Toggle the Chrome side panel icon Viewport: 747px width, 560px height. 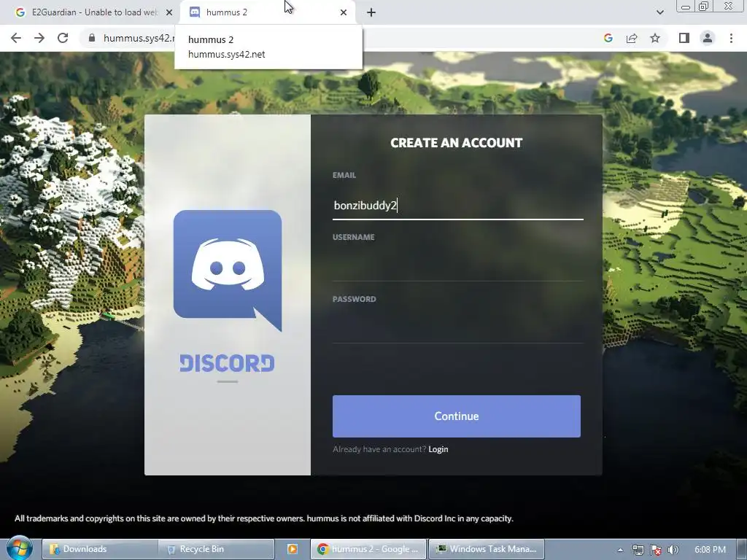click(684, 38)
